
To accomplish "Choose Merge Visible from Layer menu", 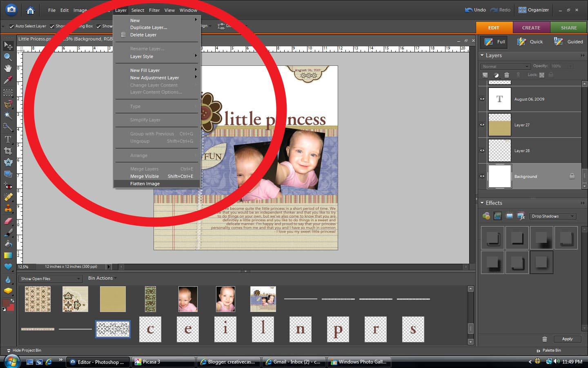I will [157, 176].
